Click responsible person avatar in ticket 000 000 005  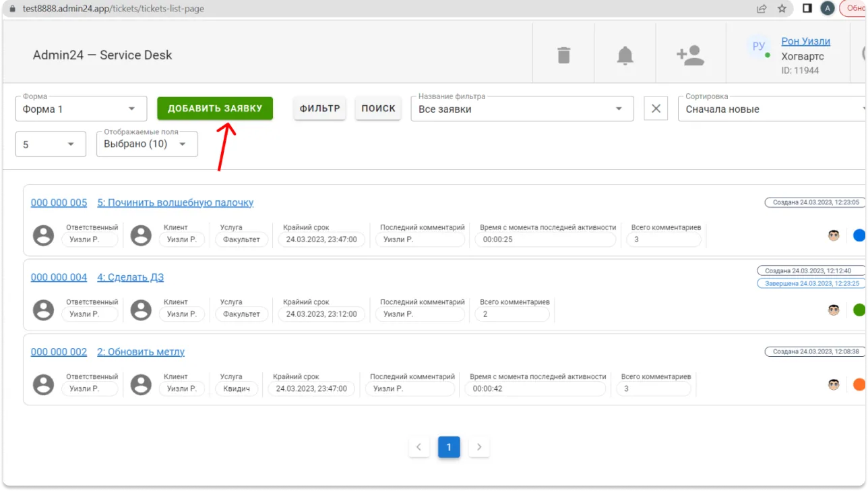pyautogui.click(x=44, y=235)
